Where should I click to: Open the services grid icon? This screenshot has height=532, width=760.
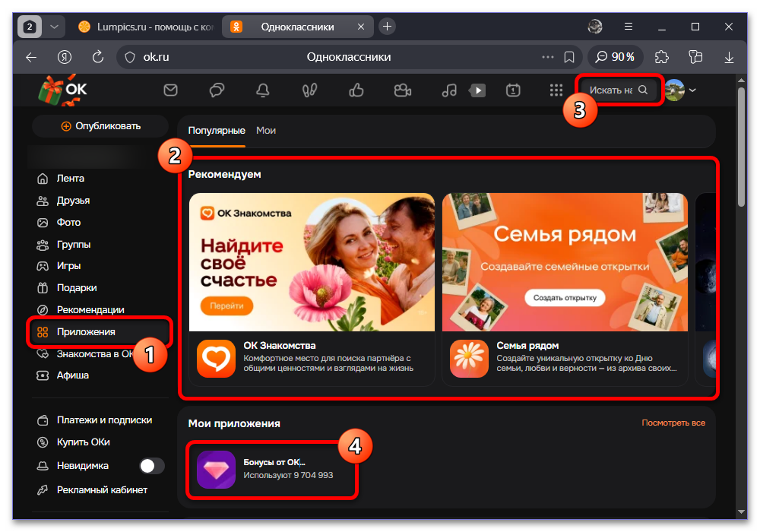(556, 90)
